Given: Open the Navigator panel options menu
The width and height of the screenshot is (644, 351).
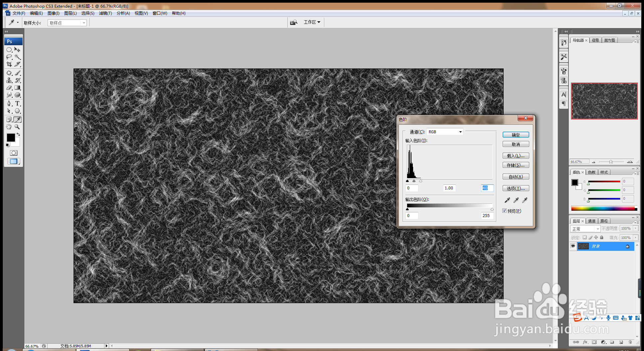Looking at the screenshot, I should click(x=637, y=42).
